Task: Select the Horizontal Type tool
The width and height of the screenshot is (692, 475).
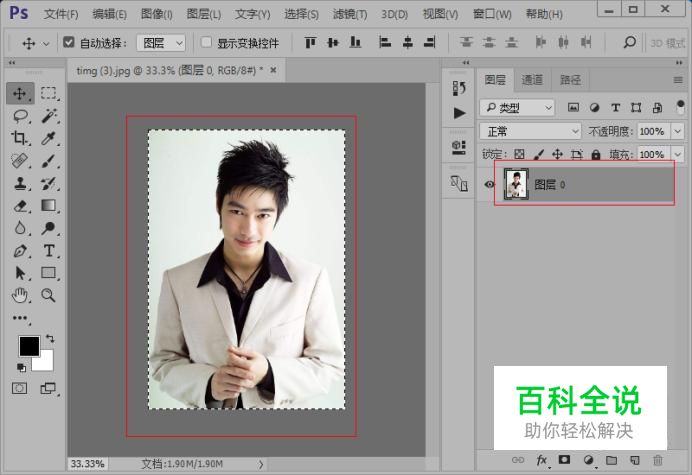Action: 49,251
